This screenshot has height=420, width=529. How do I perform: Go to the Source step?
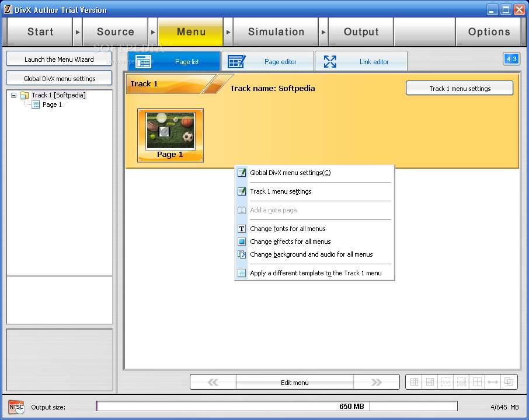pos(116,32)
